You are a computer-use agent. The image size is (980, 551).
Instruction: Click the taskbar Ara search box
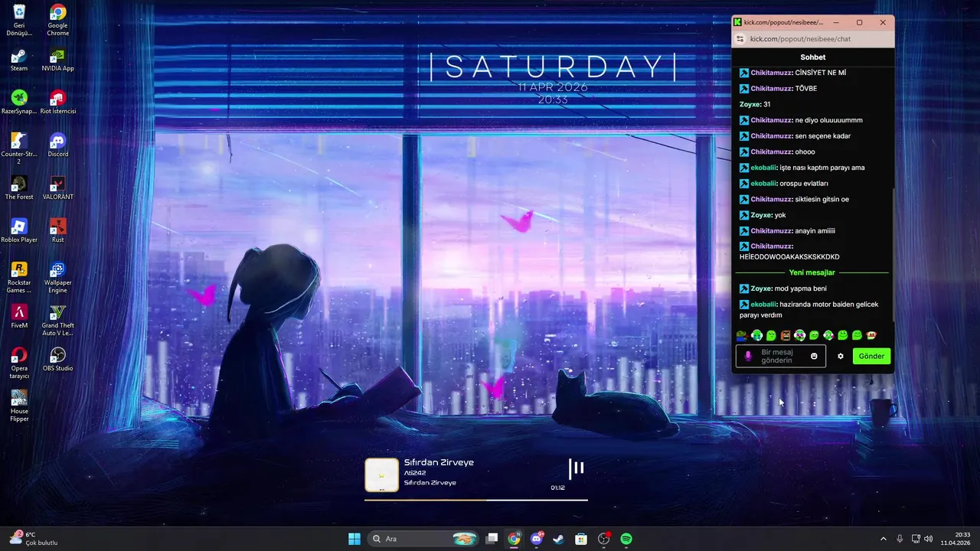click(423, 539)
